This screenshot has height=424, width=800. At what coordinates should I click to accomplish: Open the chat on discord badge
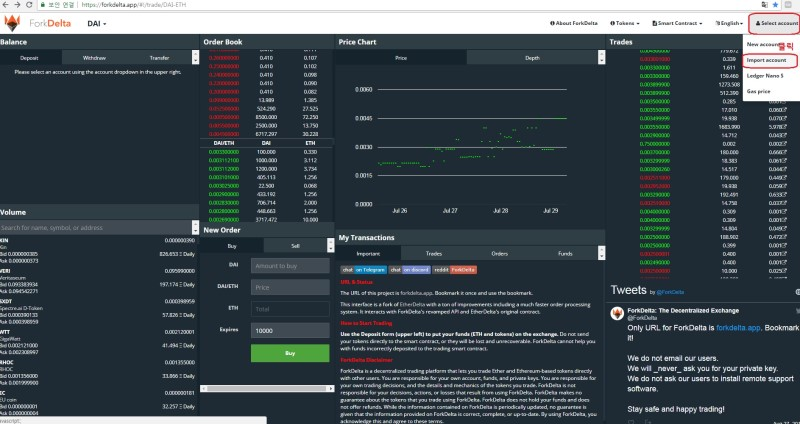(x=410, y=270)
